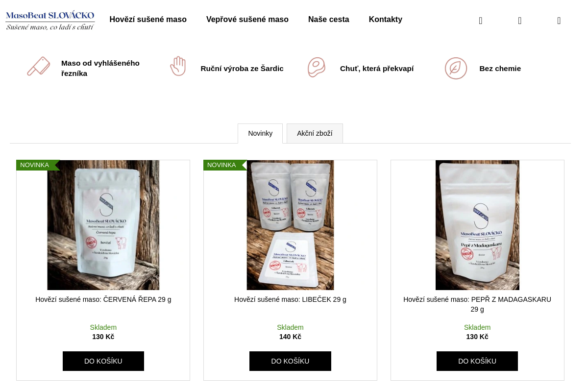This screenshot has height=392, width=588.
Task: Click the last header icon on the right
Action: pos(559,21)
